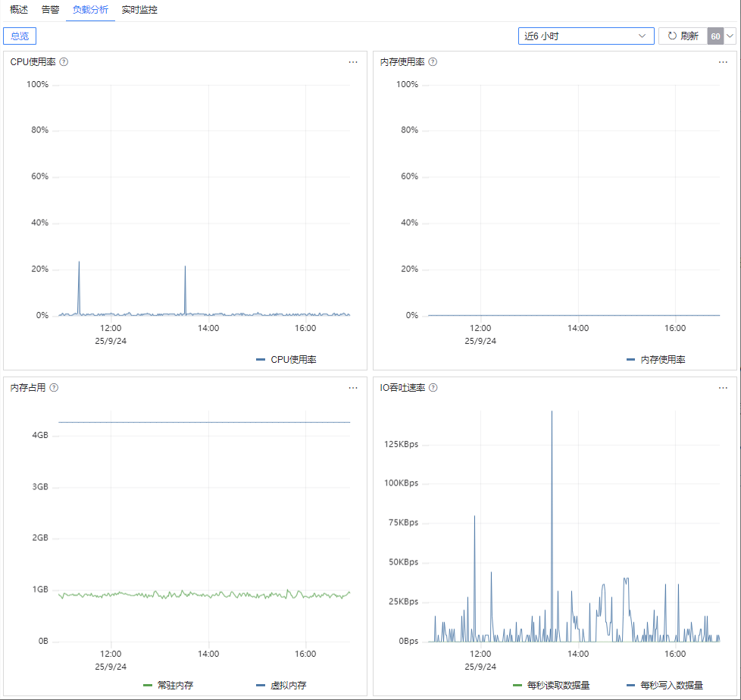Open the more options menu on IO吞吐速率 panel
The height and width of the screenshot is (700, 741).
(x=723, y=388)
